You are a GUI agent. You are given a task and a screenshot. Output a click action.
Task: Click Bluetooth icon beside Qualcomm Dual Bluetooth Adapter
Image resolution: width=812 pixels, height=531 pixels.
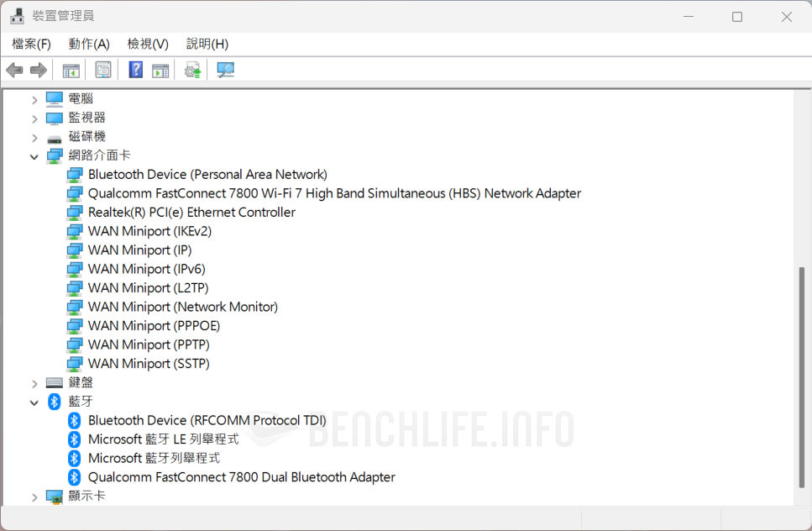pyautogui.click(x=74, y=477)
